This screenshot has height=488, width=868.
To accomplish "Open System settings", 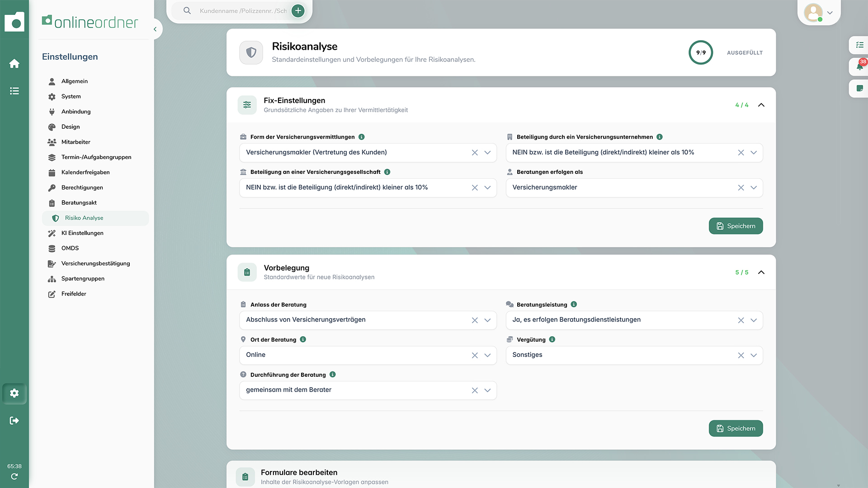I will point(95,96).
